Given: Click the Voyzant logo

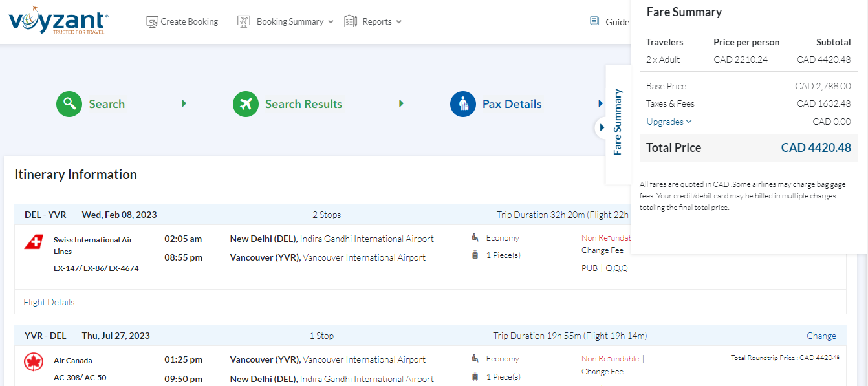Looking at the screenshot, I should (x=58, y=21).
